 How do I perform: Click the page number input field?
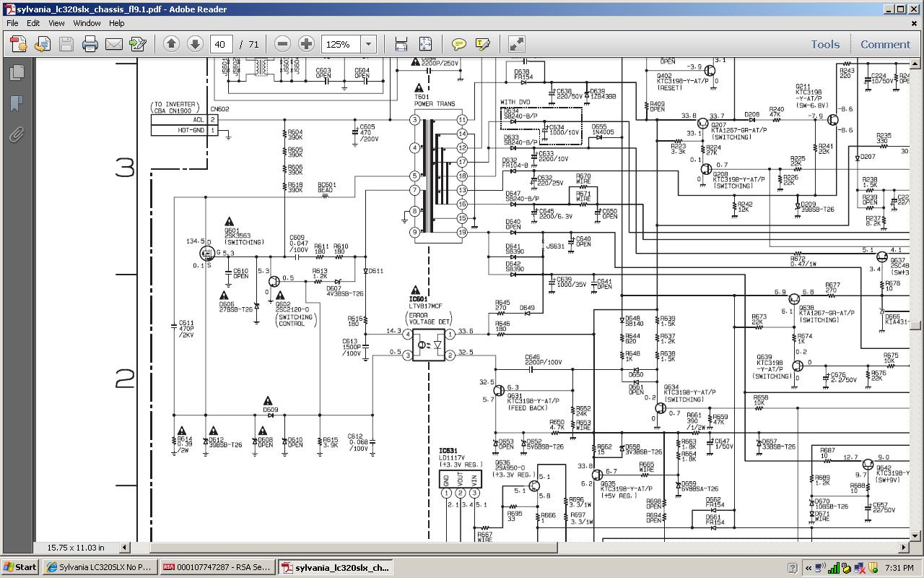pos(222,44)
